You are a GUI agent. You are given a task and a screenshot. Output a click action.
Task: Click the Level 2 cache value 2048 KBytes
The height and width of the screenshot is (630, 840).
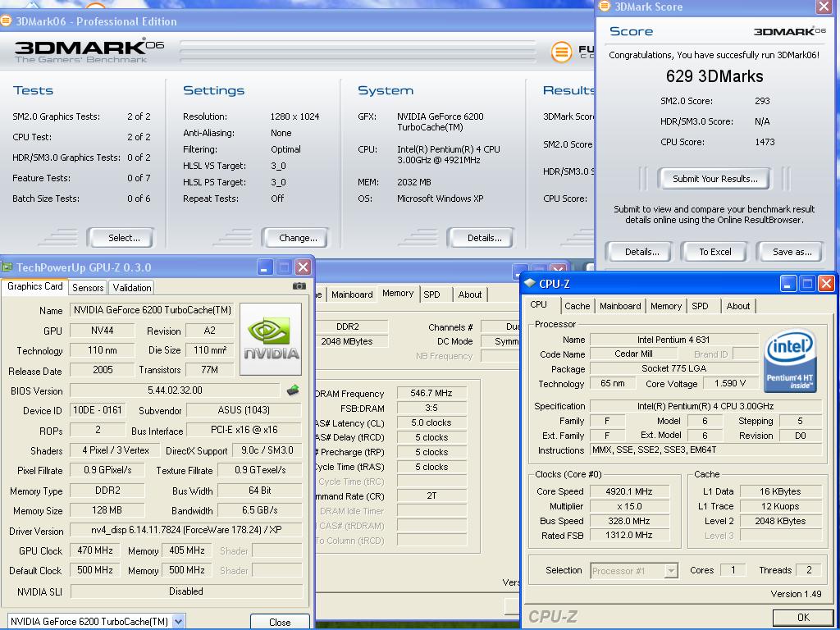coord(780,521)
